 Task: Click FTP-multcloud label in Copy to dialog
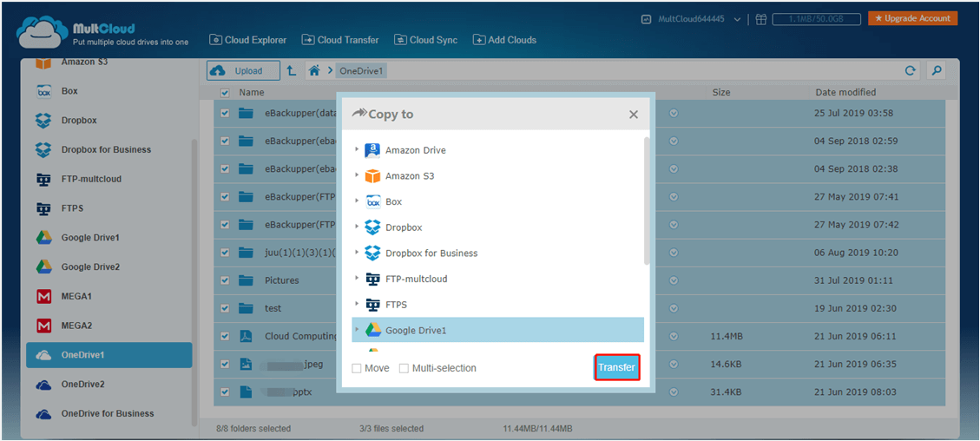[417, 280]
